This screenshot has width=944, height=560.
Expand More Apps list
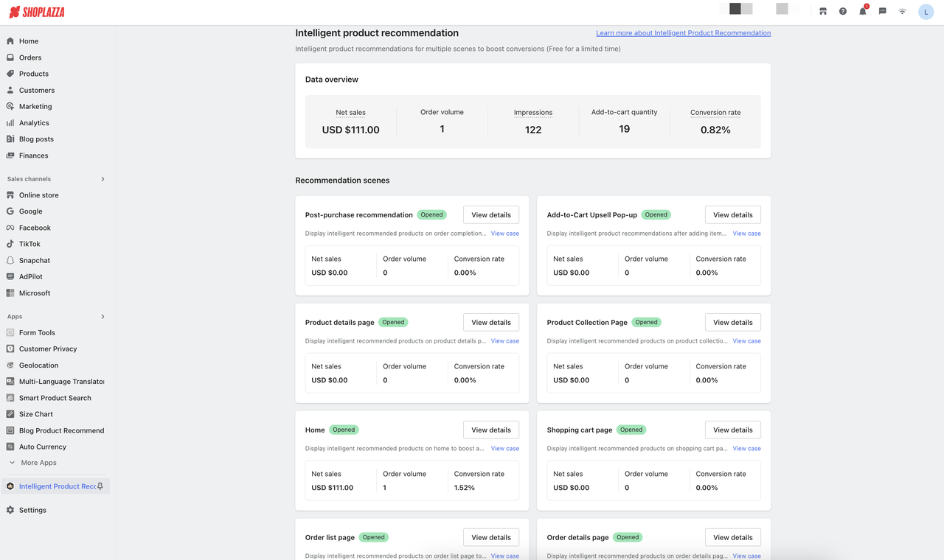38,463
